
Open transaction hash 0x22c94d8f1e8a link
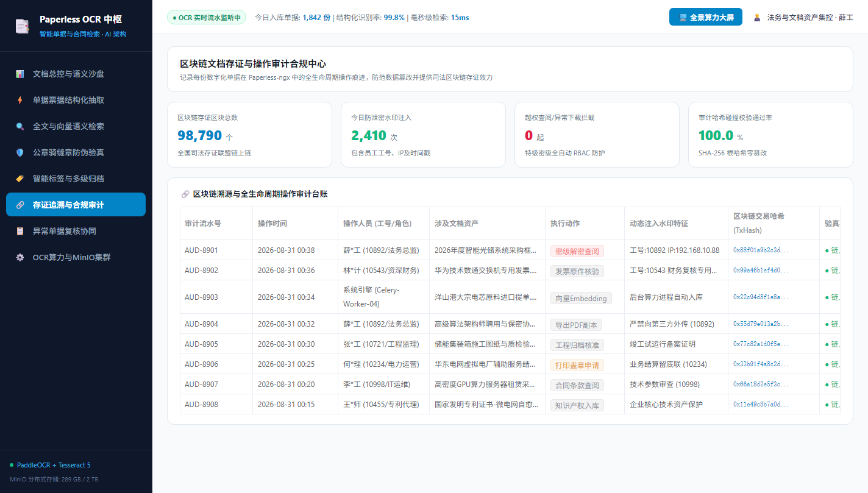click(761, 297)
